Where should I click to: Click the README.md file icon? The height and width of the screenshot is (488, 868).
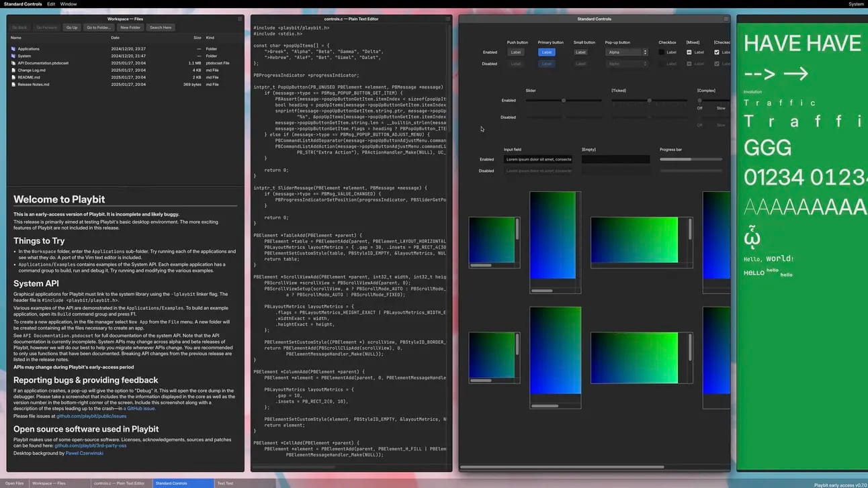[13, 77]
